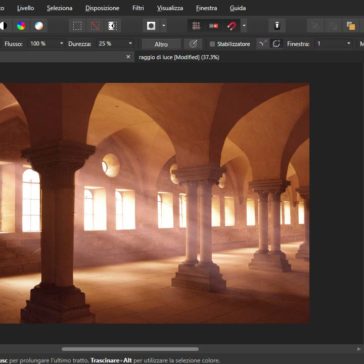Close the document tab left of raggio di luce

coord(128,57)
